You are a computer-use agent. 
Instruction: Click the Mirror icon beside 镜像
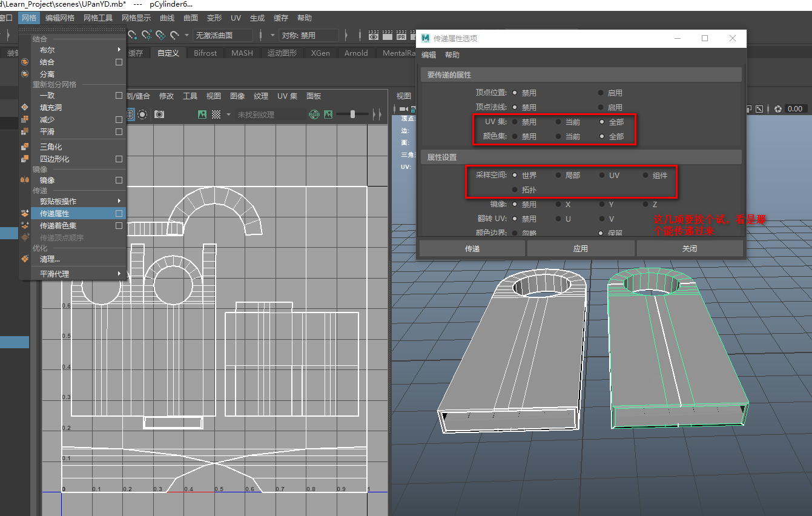pos(25,180)
